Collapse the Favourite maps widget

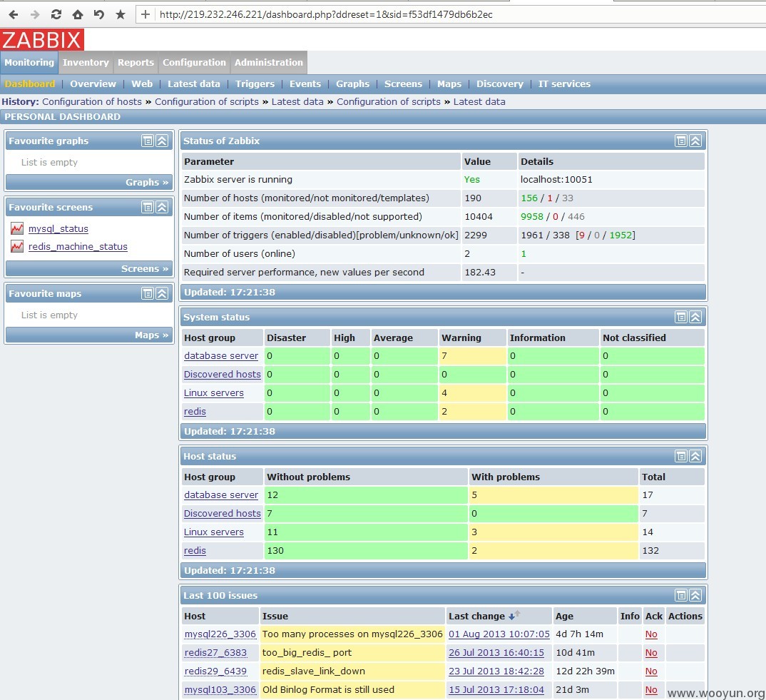(x=162, y=293)
